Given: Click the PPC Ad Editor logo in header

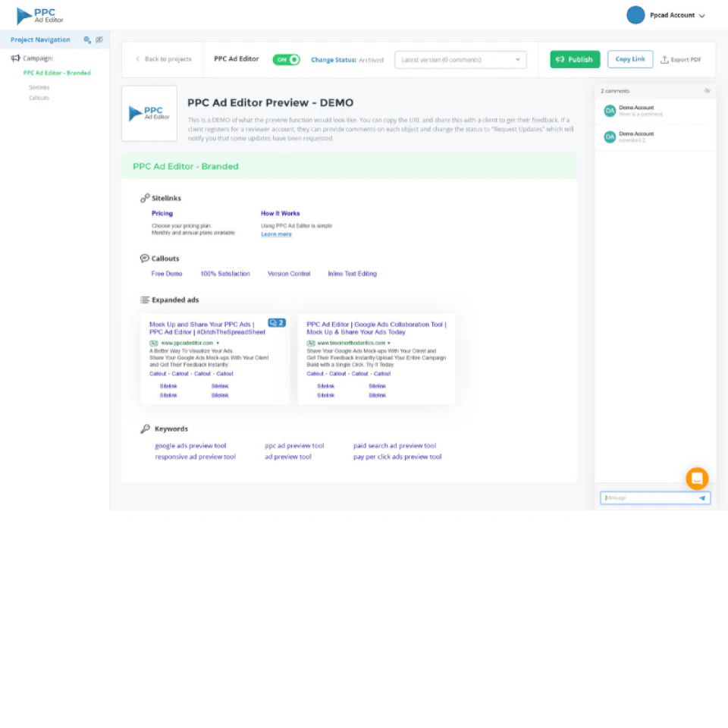Looking at the screenshot, I should [x=40, y=16].
